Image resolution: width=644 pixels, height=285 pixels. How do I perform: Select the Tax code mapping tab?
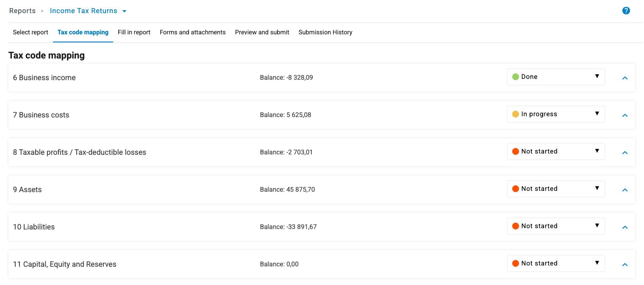point(83,32)
